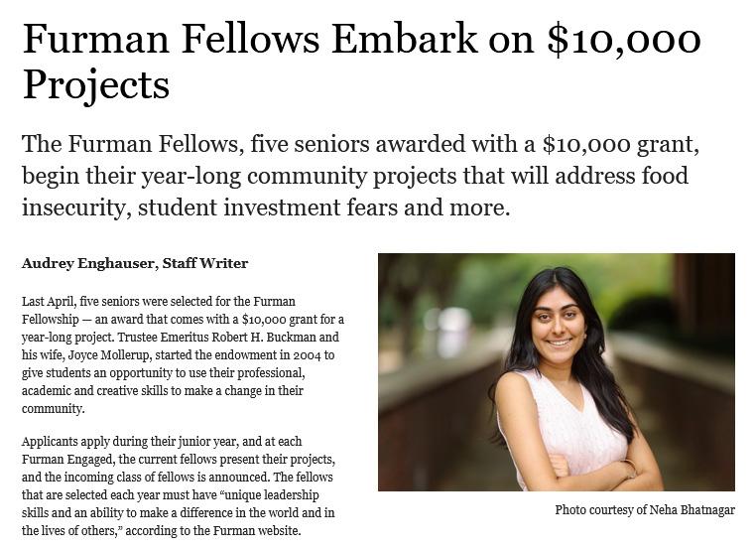
Task: Click the word 'Projects' in the headline
Action: [x=95, y=84]
